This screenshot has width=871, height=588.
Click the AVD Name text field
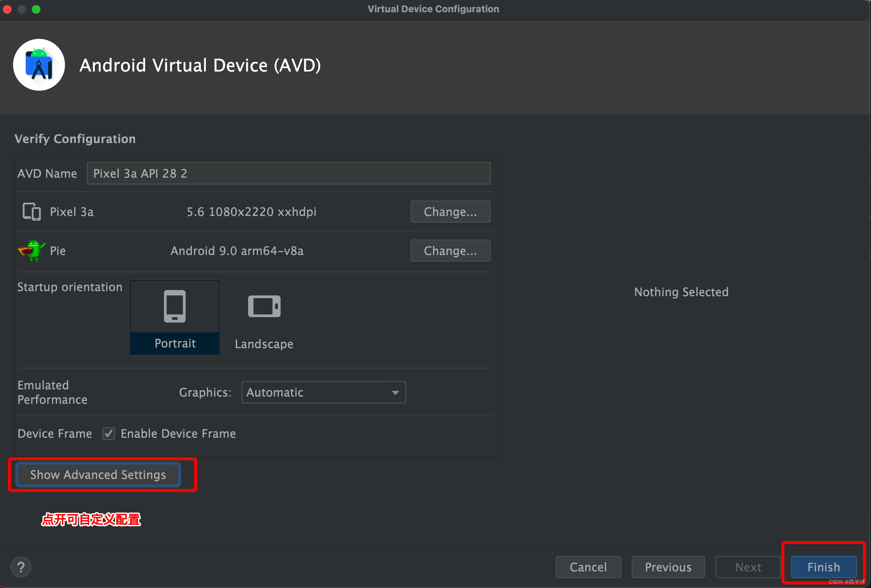288,173
